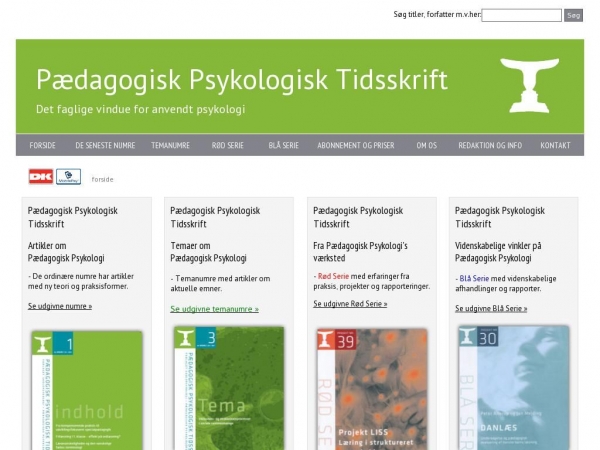Click the forside breadcrumb text
The image size is (600, 450).
click(x=103, y=179)
